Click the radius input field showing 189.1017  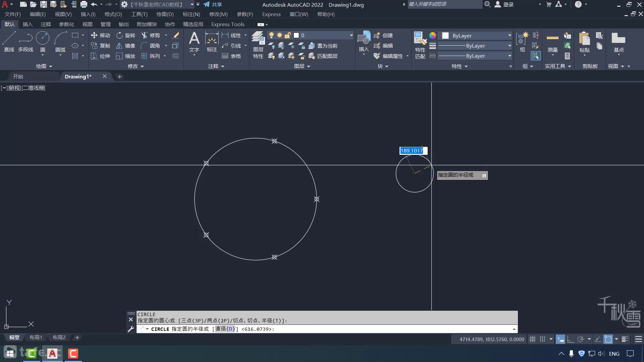(x=413, y=150)
